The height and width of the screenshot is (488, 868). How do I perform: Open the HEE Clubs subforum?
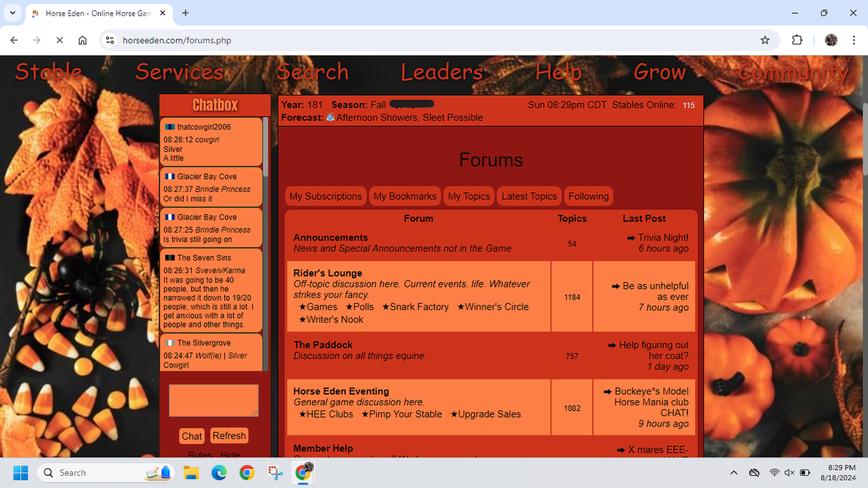point(326,414)
